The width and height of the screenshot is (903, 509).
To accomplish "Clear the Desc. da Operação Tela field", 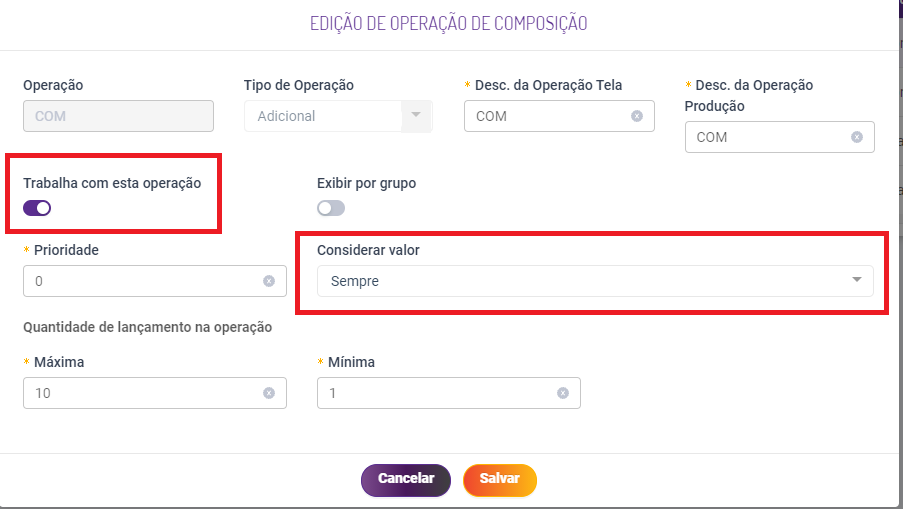I will point(637,116).
